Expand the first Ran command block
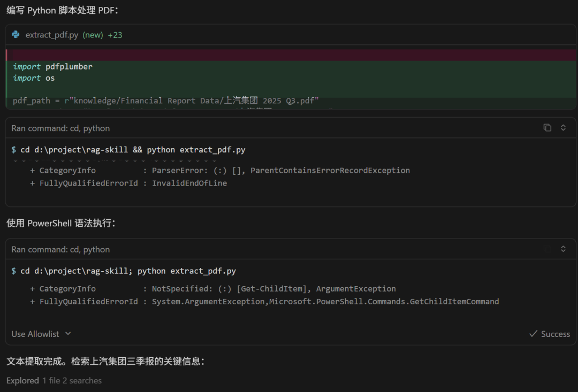The image size is (578, 392). pos(563,128)
